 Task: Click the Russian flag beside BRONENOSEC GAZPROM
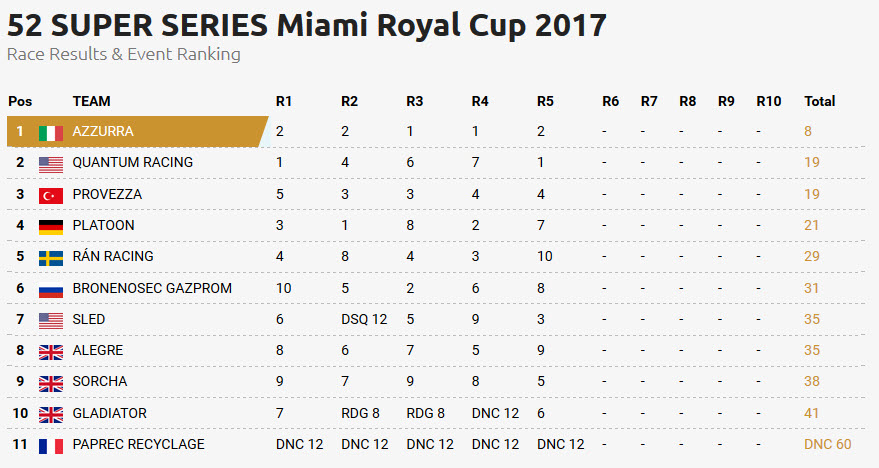(x=51, y=290)
